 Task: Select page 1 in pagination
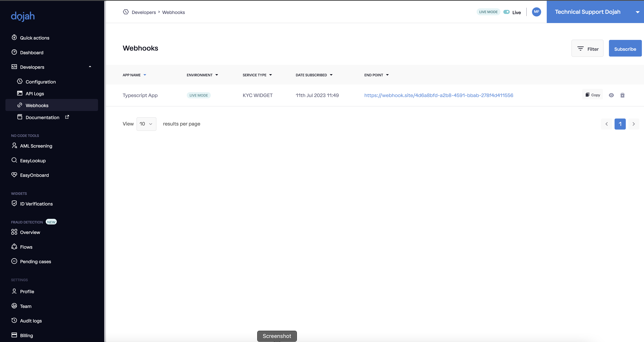[620, 124]
